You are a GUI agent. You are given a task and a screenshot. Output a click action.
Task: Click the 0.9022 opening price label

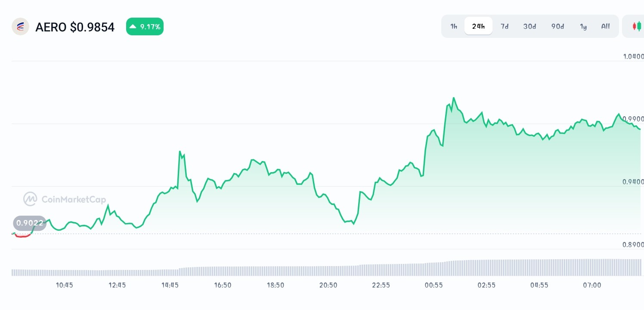pos(30,223)
